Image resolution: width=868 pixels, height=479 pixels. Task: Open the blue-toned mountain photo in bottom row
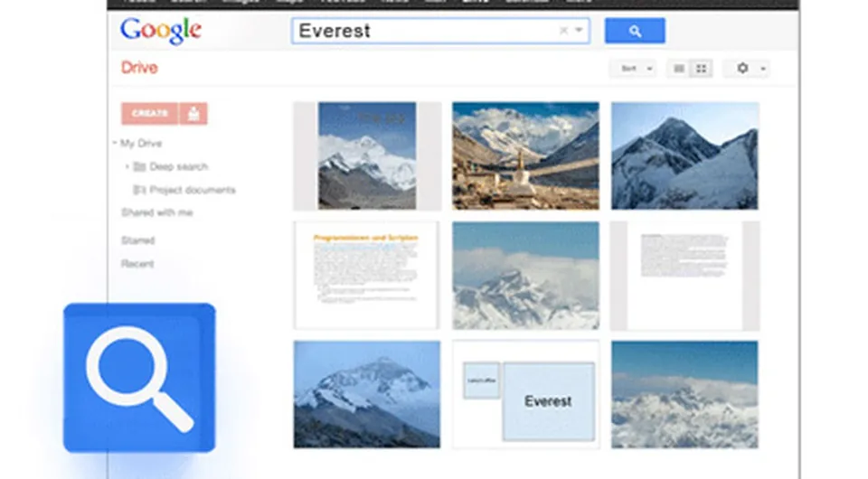coord(367,394)
